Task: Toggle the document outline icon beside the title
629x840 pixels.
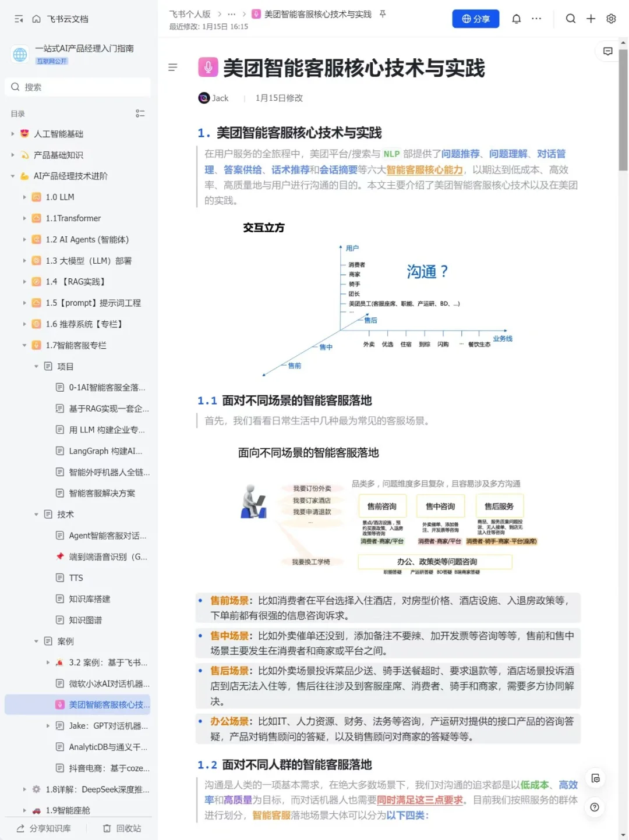Action: (x=172, y=68)
